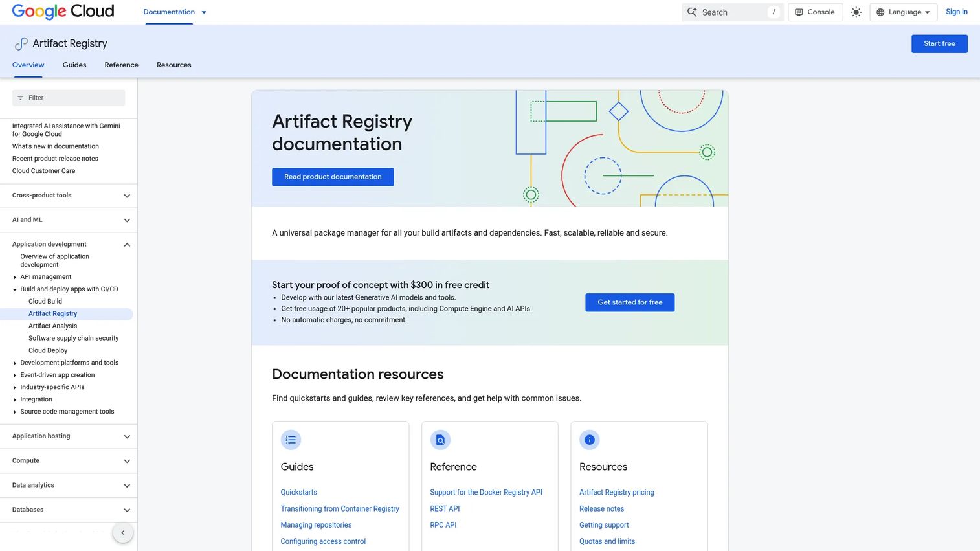Collapse the side navigation panel arrow
The height and width of the screenshot is (551, 980).
tap(123, 533)
